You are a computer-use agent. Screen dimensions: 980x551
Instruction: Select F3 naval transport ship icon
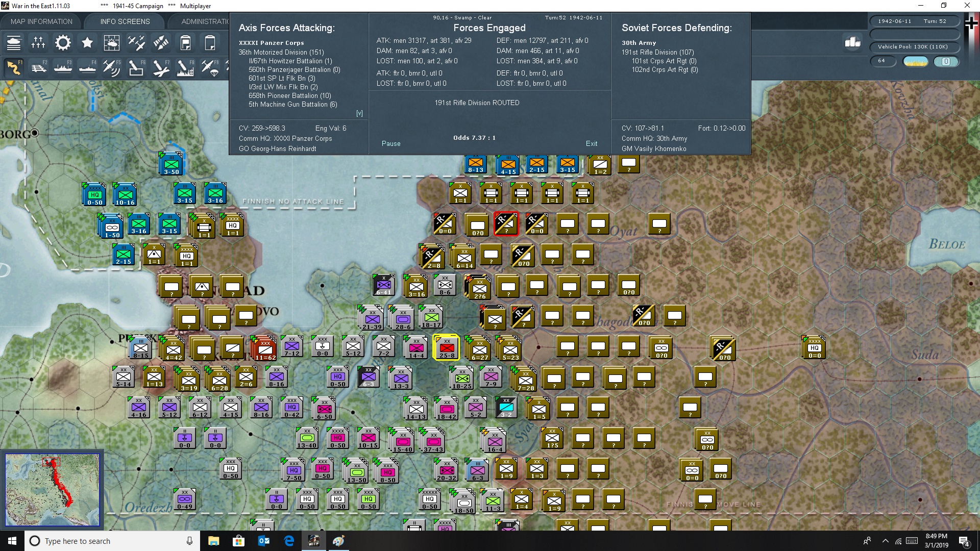[63, 68]
